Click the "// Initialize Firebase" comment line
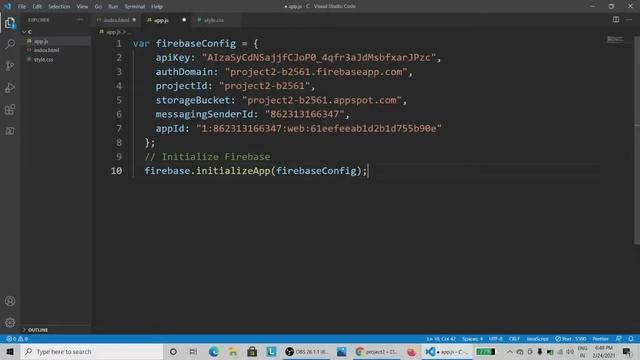 (x=207, y=157)
